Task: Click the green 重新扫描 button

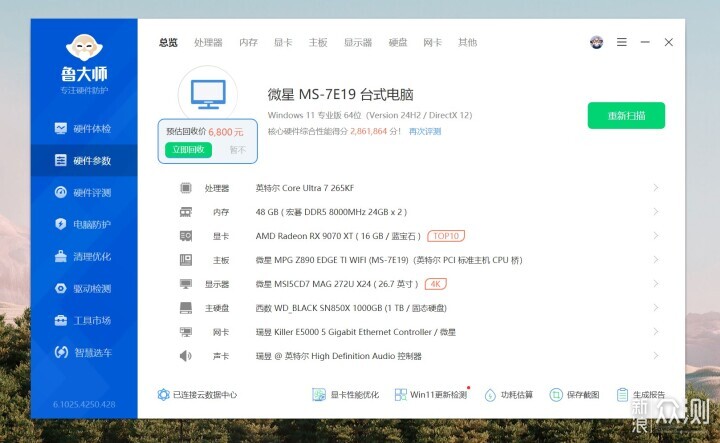Action: pos(626,115)
